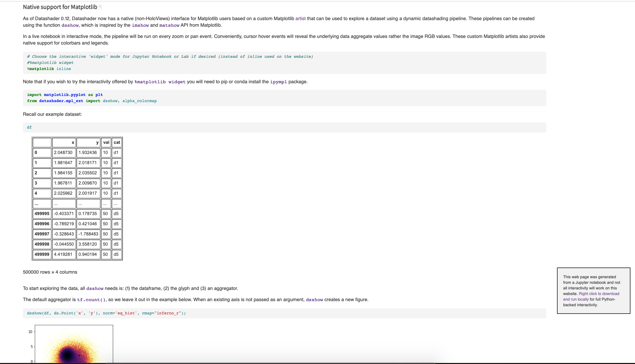Select the cell containing value 2.048730
Viewport: 635px width, 364px height.
click(x=63, y=152)
